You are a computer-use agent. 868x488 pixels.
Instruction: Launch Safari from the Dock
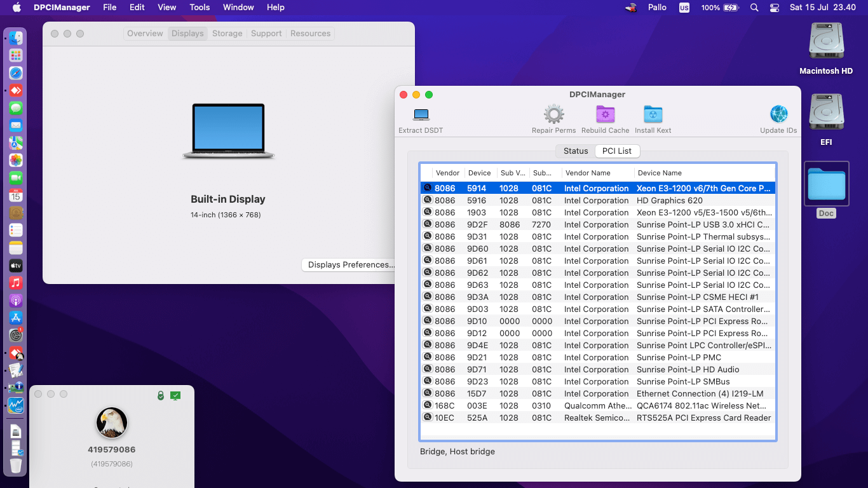coord(16,73)
